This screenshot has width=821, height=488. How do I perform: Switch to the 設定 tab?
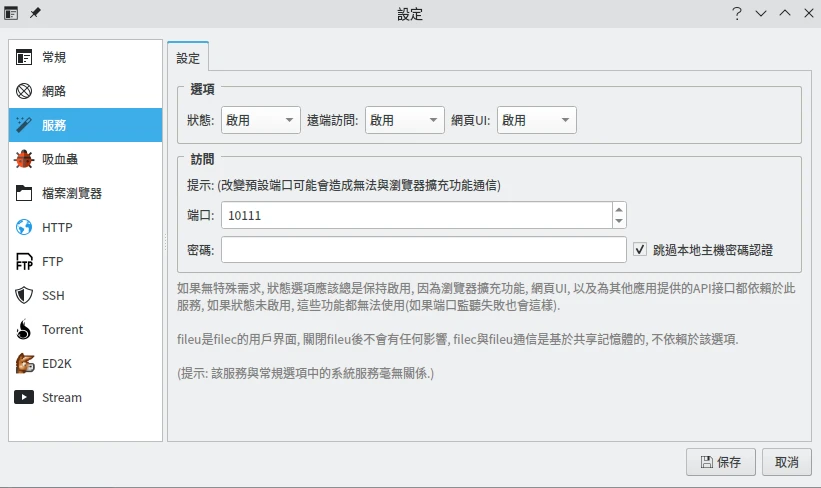188,58
